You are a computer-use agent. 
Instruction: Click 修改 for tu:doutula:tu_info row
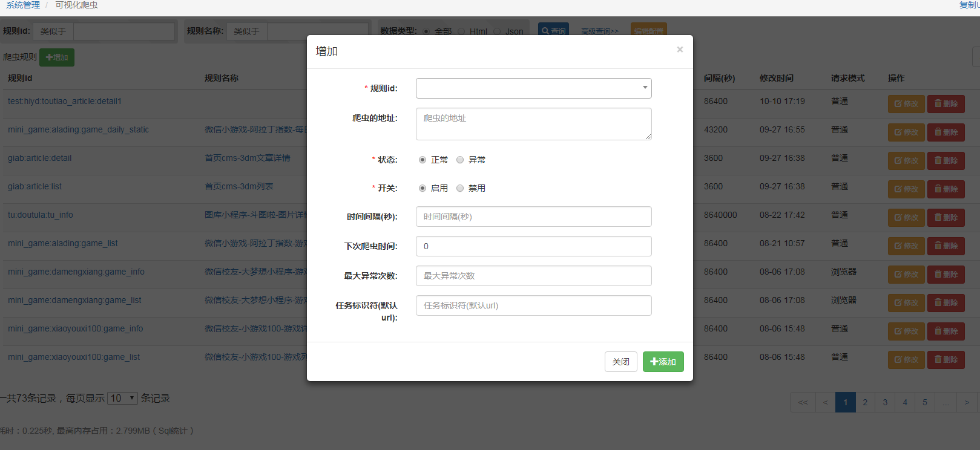pos(906,218)
